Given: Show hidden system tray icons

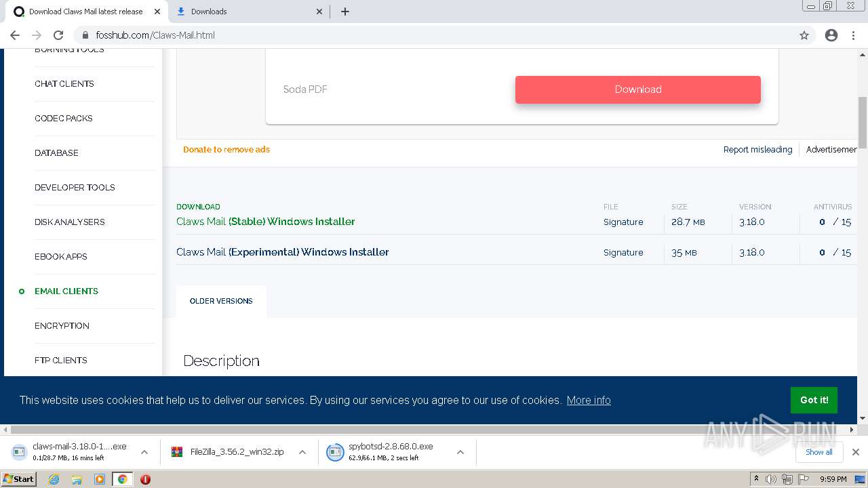Looking at the screenshot, I should click(x=756, y=479).
